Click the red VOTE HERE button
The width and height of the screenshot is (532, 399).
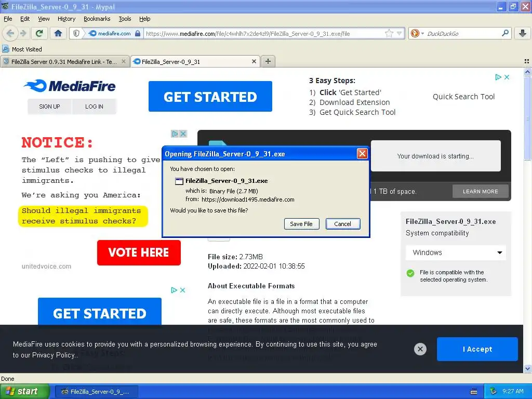coord(139,252)
